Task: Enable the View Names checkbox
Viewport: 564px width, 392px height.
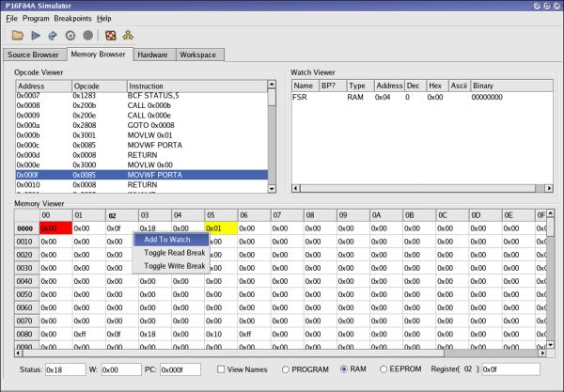Action: click(223, 369)
